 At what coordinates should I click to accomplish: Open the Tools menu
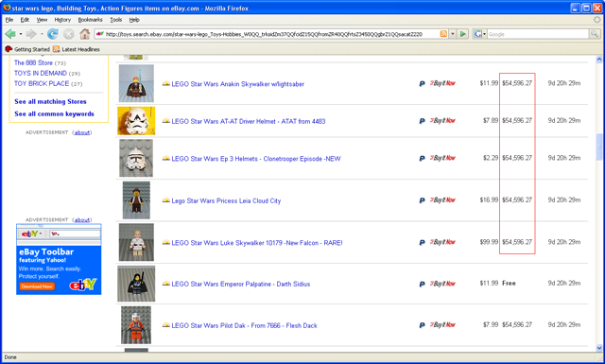[x=115, y=20]
